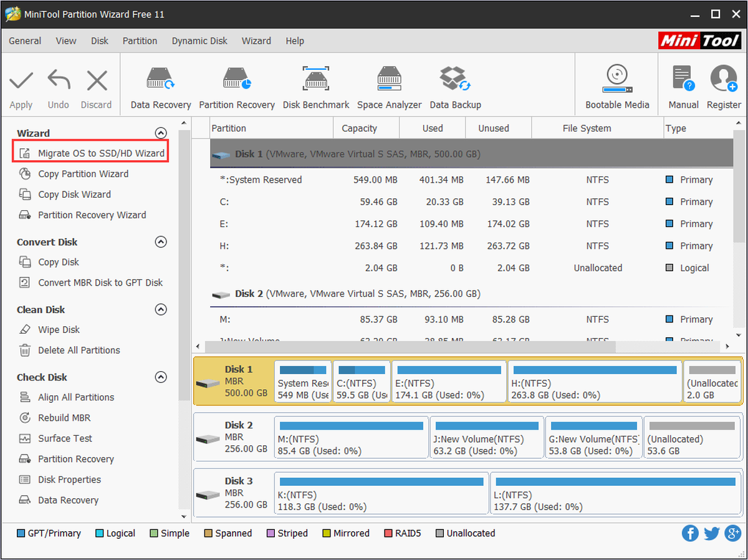Open the Help menu
The image size is (748, 560).
[295, 41]
